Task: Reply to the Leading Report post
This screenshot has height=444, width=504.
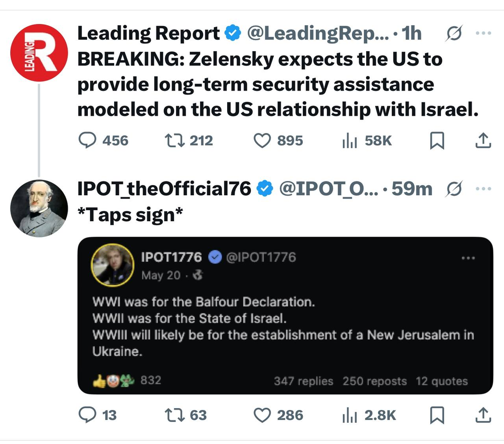Action: [x=87, y=141]
